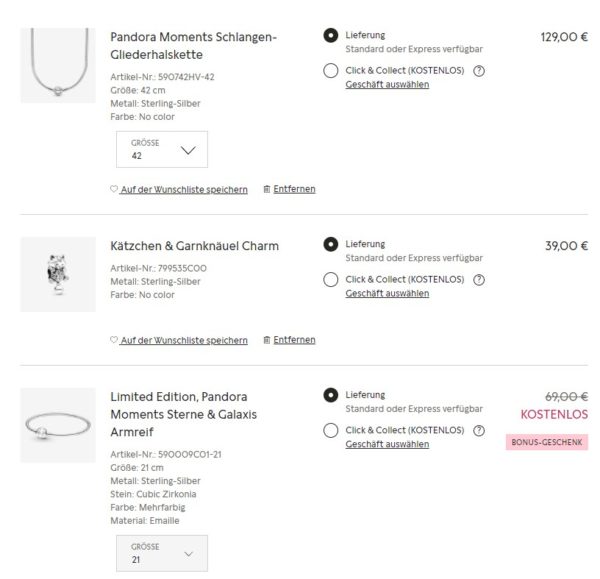This screenshot has height=579, width=600.
Task: Open the help icon for Armreif Click & Collect
Action: pos(479,430)
